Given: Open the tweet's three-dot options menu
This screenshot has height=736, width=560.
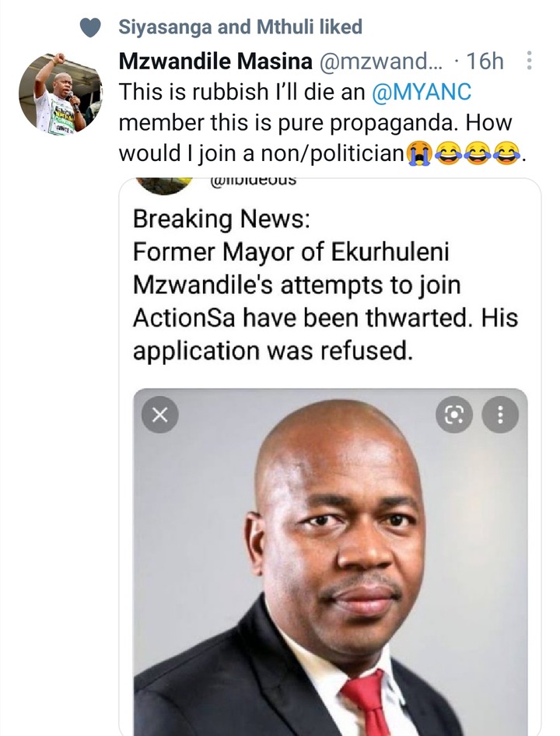Looking at the screenshot, I should point(529,61).
